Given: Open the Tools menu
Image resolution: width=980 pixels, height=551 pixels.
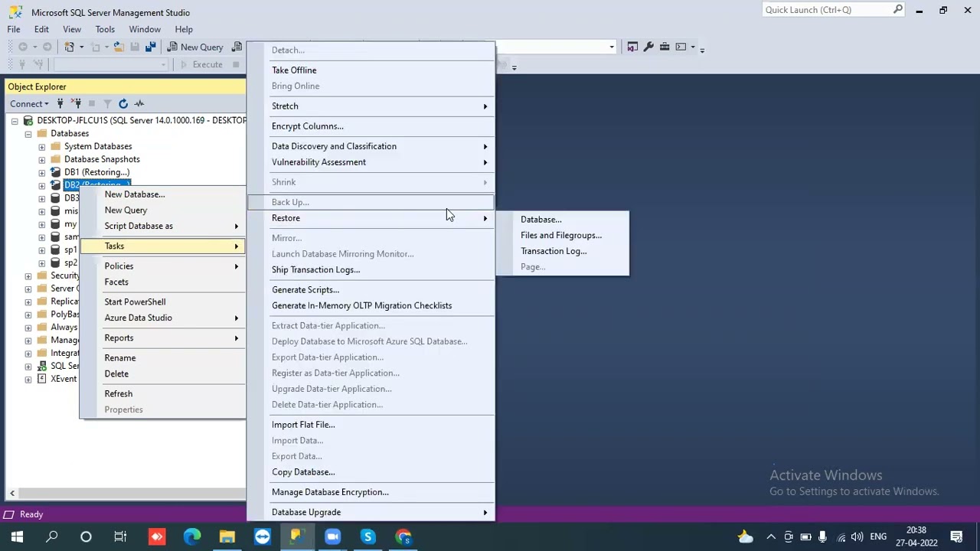Looking at the screenshot, I should point(105,29).
